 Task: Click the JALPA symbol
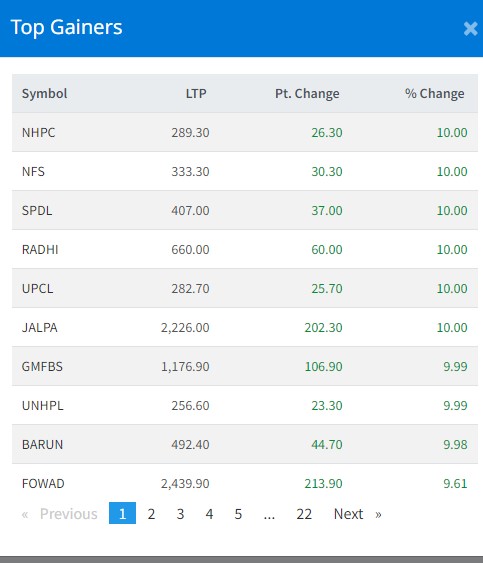40,328
